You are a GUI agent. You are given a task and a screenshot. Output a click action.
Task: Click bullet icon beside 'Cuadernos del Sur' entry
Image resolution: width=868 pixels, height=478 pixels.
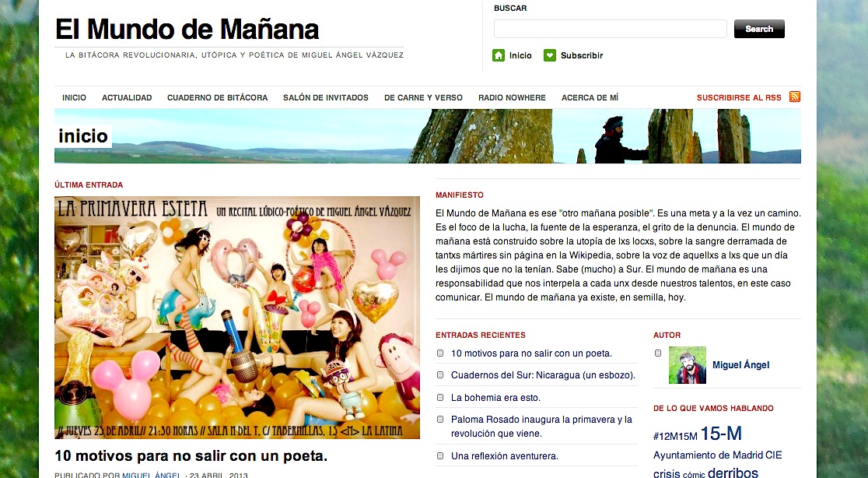pyautogui.click(x=441, y=375)
